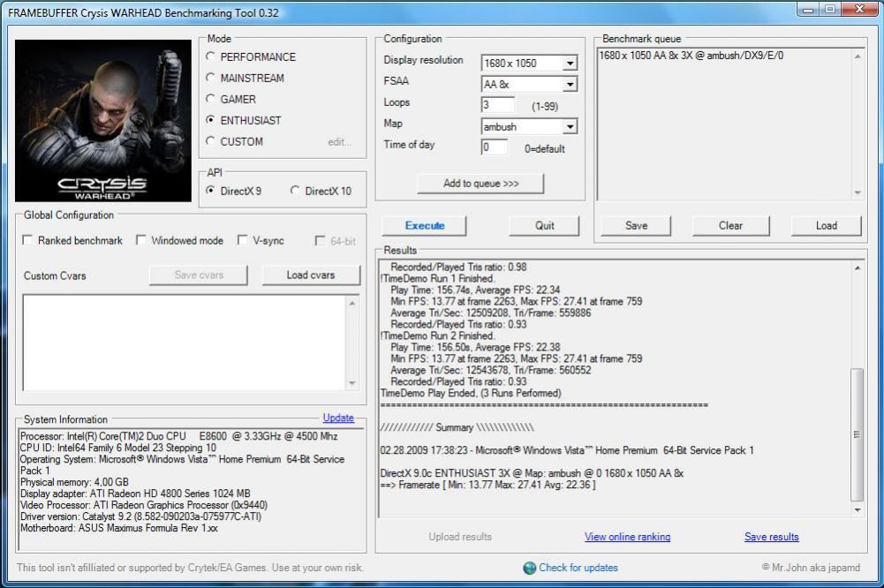
Task: Select GAMER mode radio button
Action: [211, 99]
